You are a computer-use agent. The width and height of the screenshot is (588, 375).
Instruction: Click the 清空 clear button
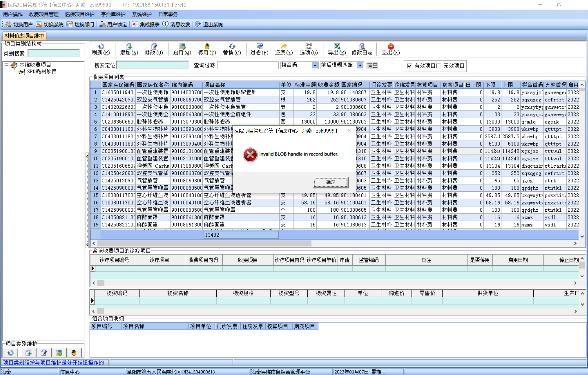[x=372, y=65]
